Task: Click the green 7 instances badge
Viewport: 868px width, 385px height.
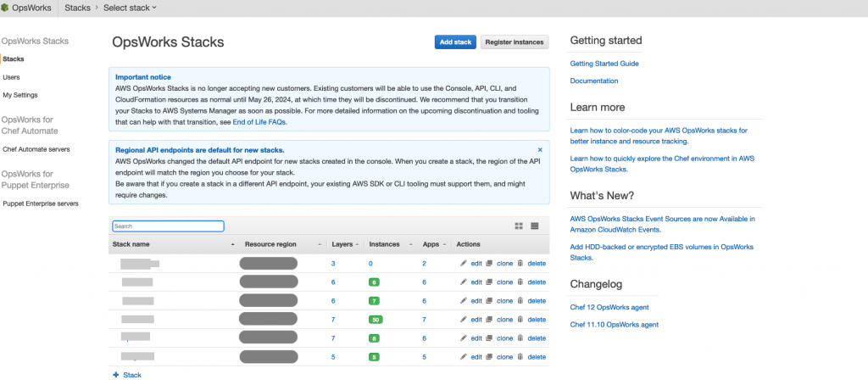Action: [374, 301]
